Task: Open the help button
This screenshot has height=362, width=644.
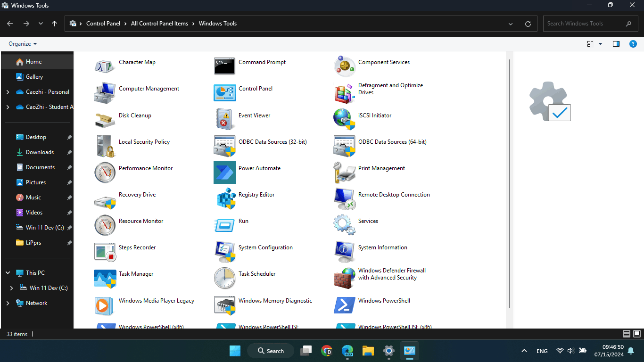Action: (634, 44)
